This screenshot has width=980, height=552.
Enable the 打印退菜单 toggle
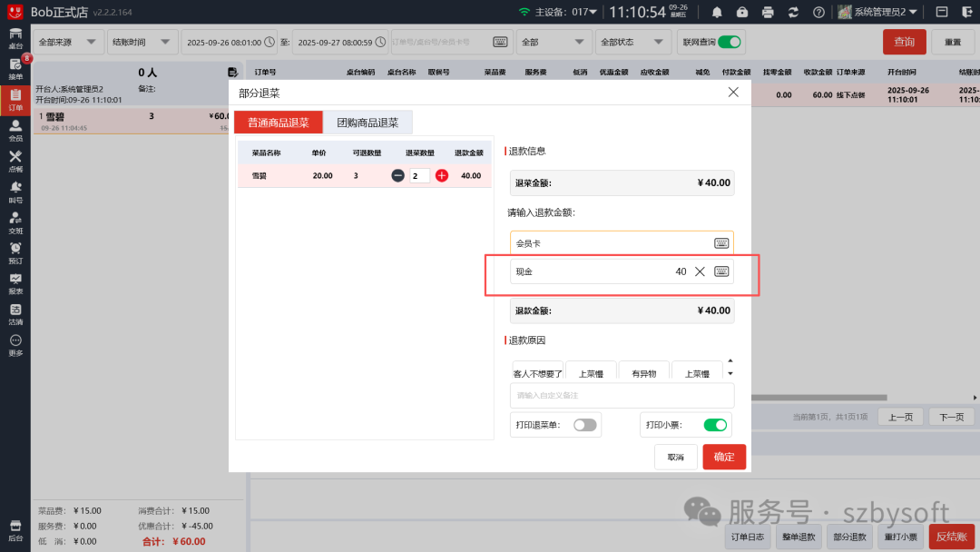point(584,424)
